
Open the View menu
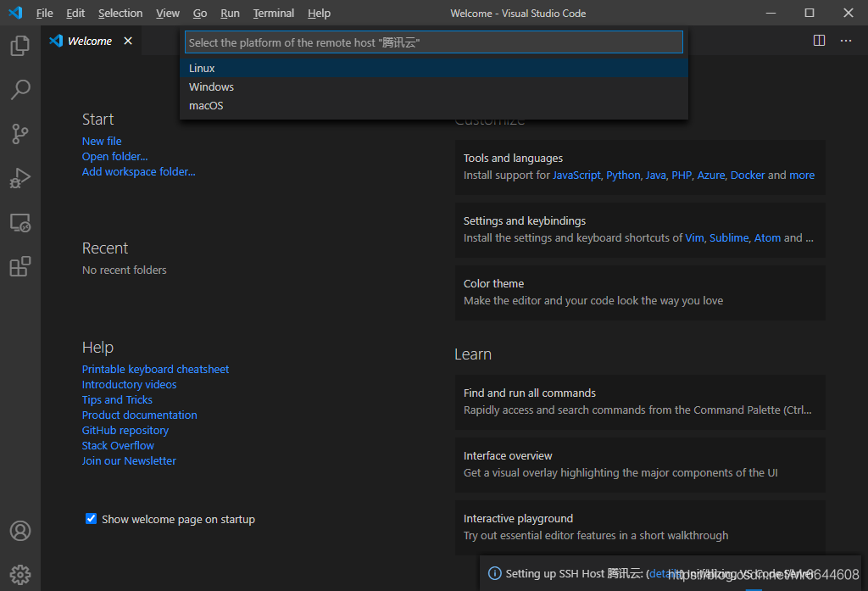tap(167, 13)
